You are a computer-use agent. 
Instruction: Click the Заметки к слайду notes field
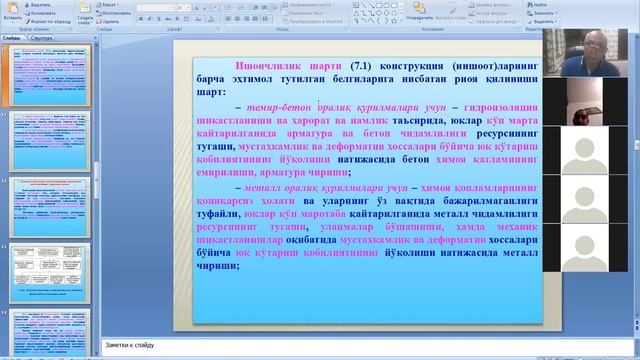[x=367, y=347]
